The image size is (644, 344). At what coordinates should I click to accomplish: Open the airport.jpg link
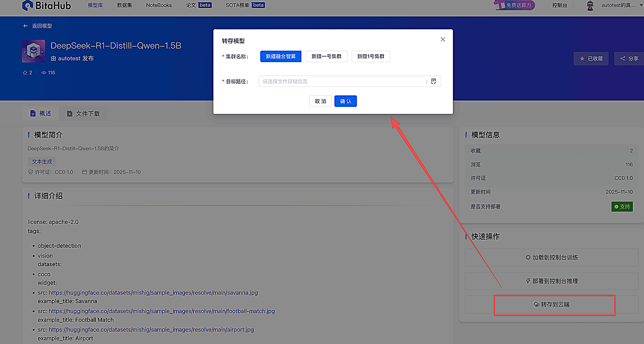click(x=152, y=330)
